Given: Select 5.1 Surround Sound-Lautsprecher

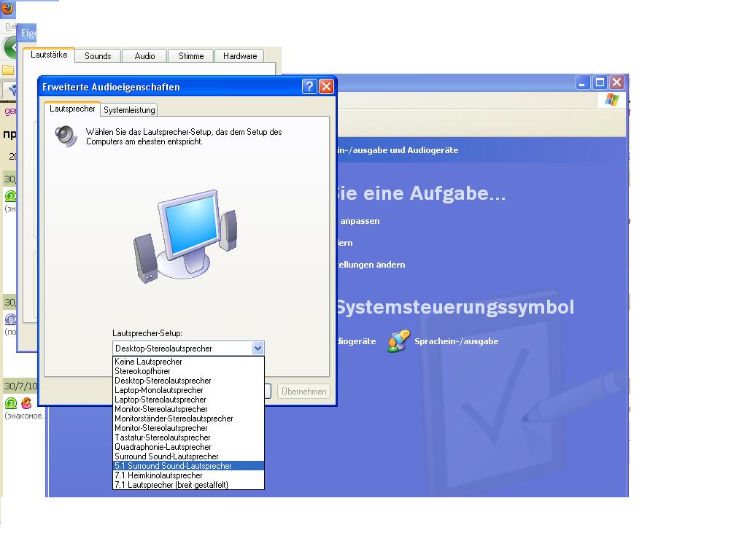Looking at the screenshot, I should coord(188,466).
